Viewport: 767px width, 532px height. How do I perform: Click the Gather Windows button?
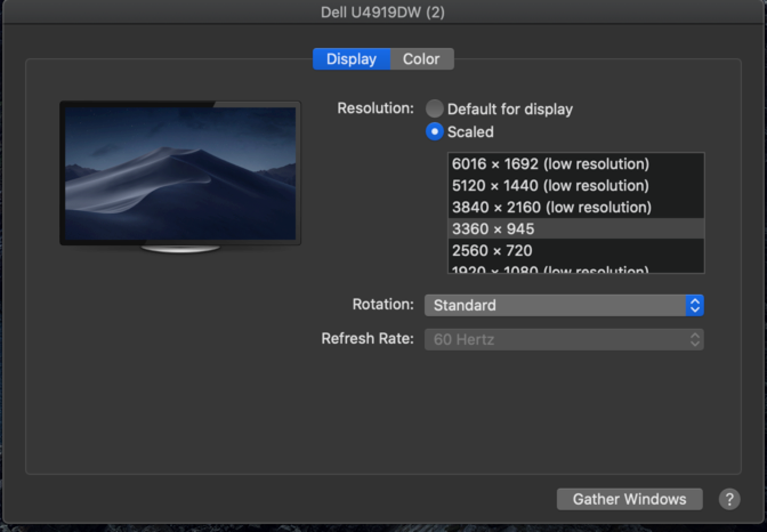629,499
